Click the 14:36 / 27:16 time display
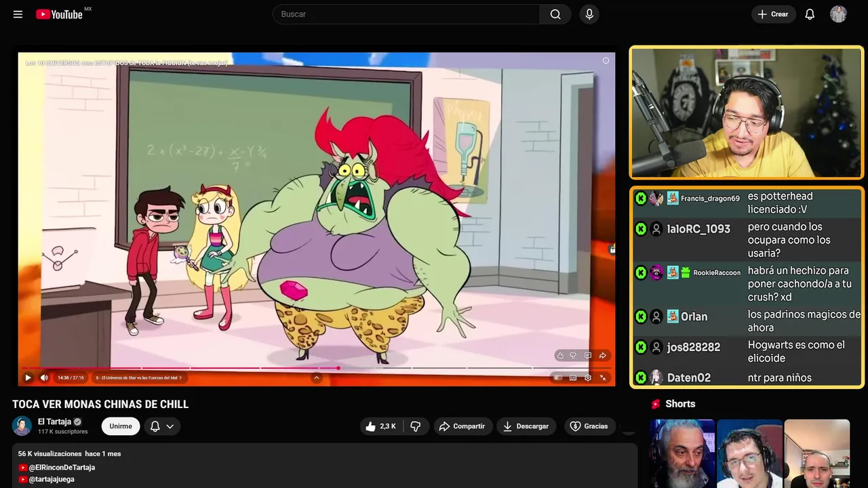 tap(71, 378)
